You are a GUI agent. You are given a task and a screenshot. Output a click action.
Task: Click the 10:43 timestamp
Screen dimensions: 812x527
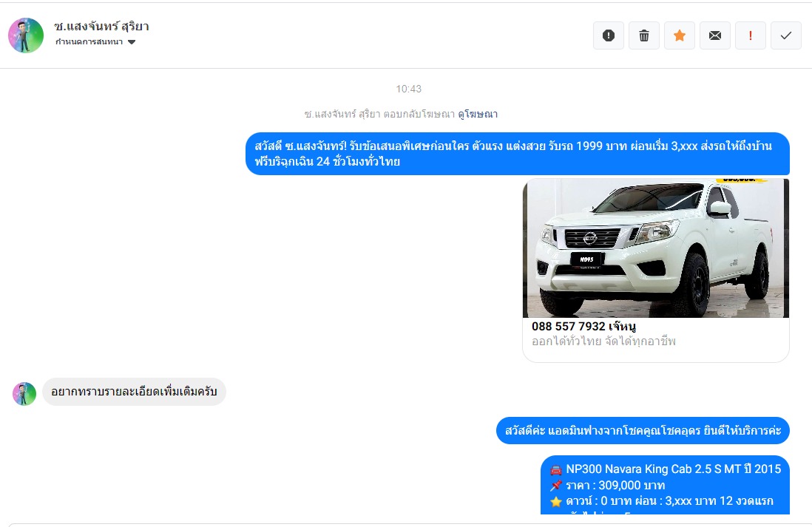[409, 89]
